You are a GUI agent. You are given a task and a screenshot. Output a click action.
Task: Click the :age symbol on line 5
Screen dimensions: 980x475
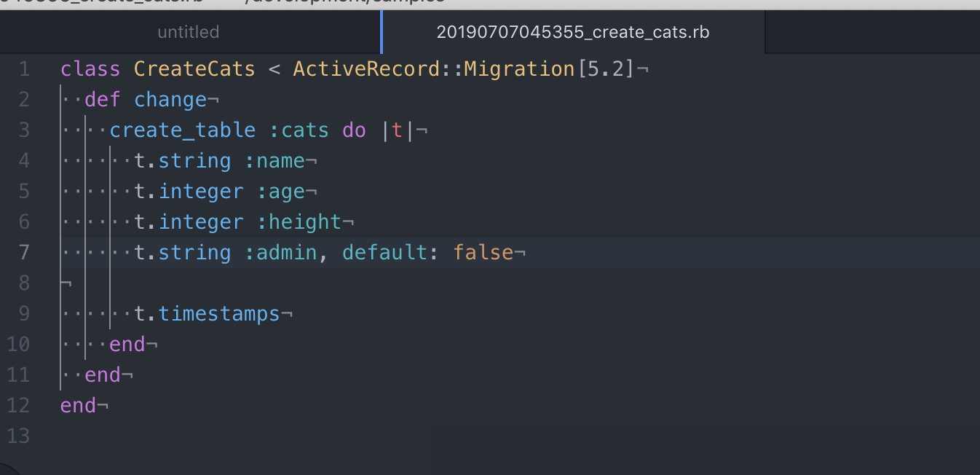click(280, 192)
